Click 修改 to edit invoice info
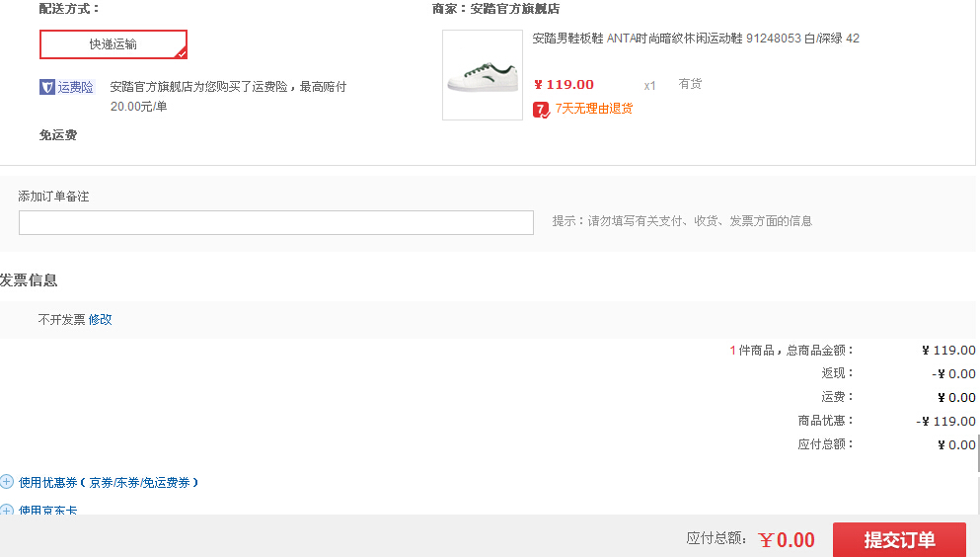This screenshot has height=557, width=980. click(x=100, y=319)
